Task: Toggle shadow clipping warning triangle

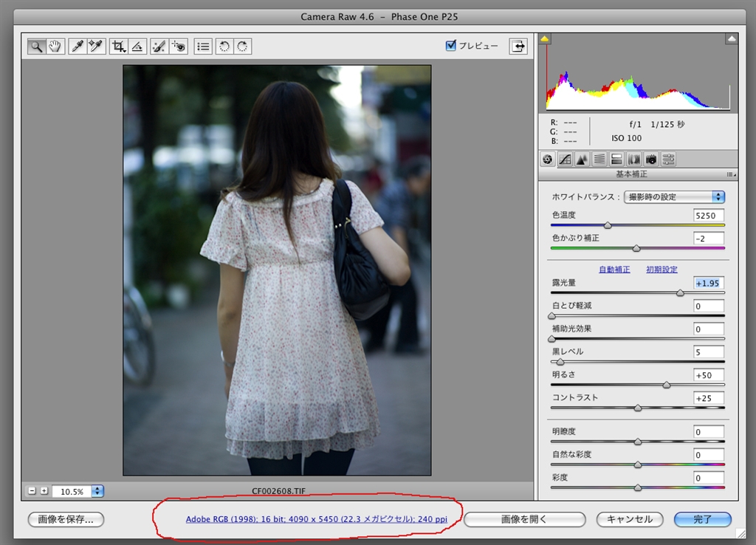Action: [544, 38]
